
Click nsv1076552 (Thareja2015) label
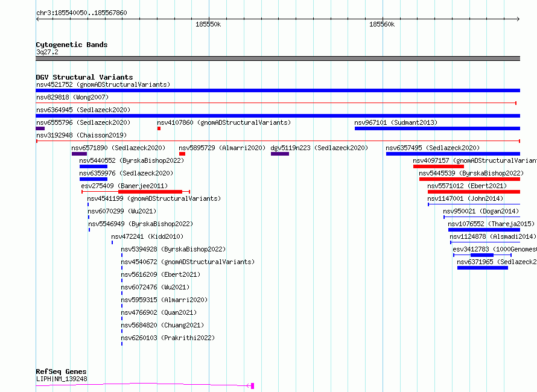point(491,224)
